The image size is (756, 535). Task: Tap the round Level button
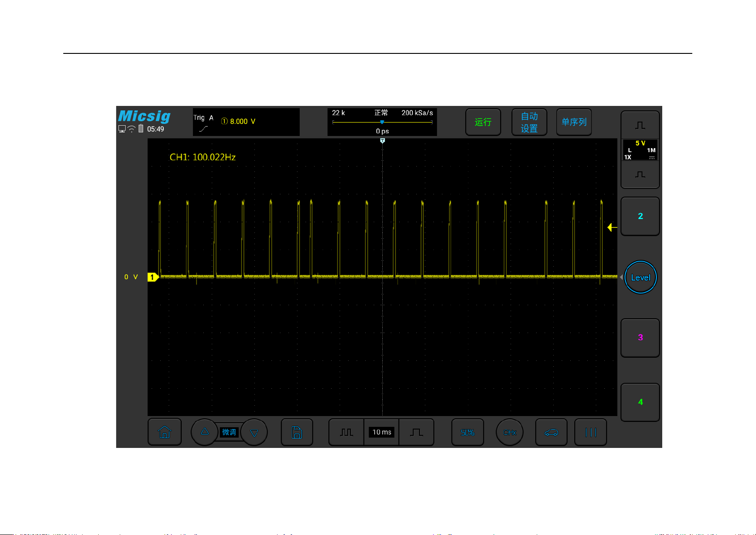click(x=641, y=277)
